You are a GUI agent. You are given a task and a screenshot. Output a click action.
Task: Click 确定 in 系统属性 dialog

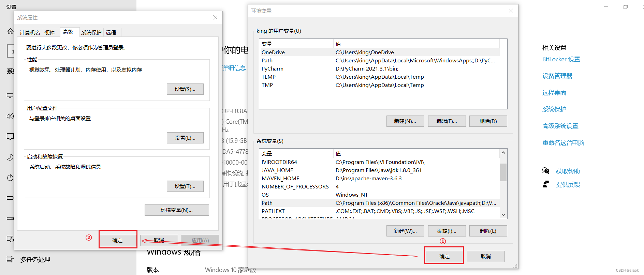(118, 240)
